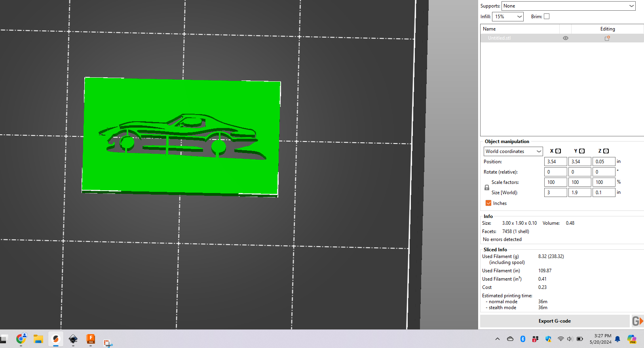The image size is (644, 348).
Task: Select the green car model on the bed
Action: pos(181,137)
